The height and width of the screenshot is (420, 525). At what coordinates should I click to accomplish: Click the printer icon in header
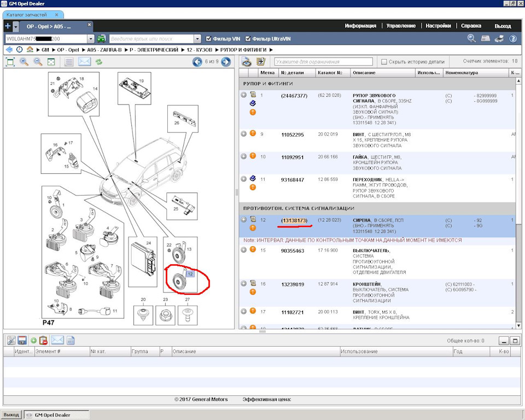coord(499,38)
